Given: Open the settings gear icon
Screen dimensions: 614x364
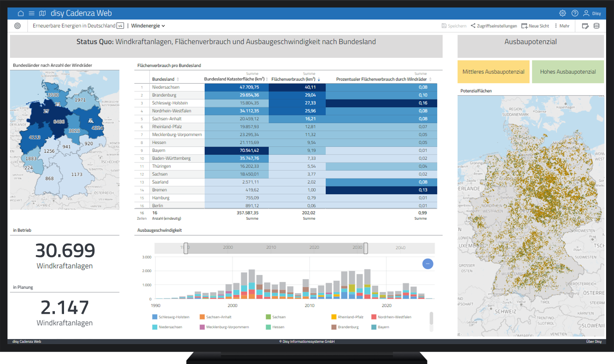Looking at the screenshot, I should [562, 13].
